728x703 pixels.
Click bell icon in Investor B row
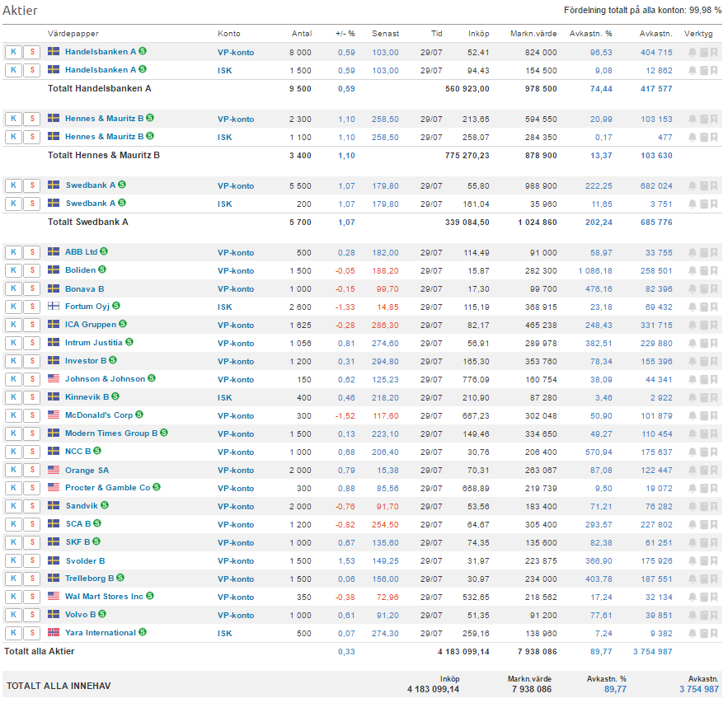coord(693,361)
